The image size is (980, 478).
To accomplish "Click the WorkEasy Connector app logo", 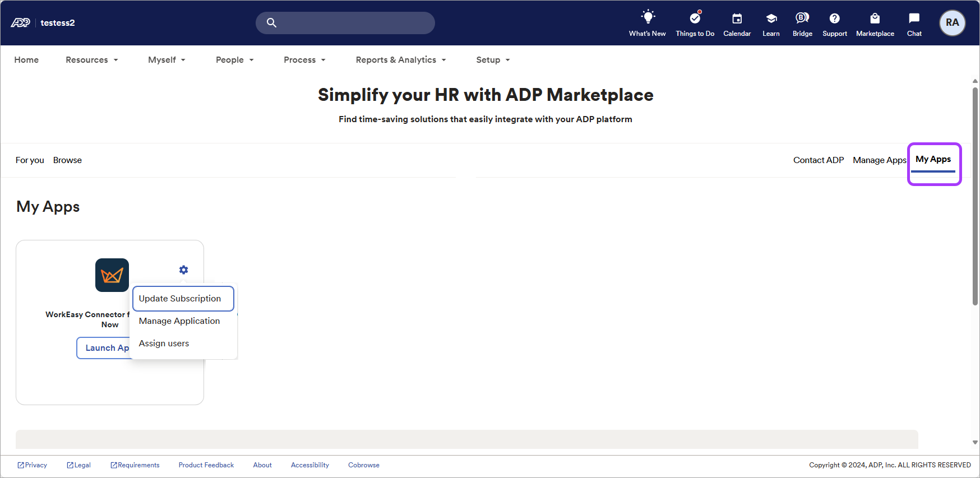I will point(112,275).
